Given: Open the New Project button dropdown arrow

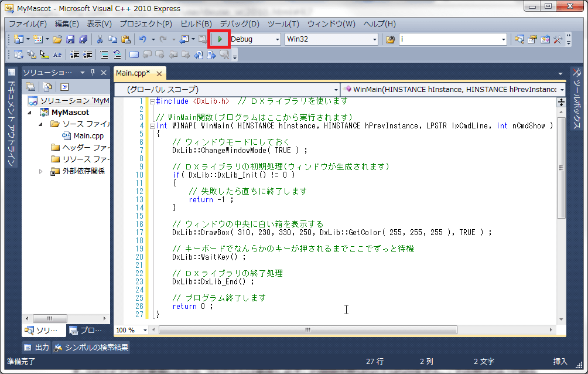Looking at the screenshot, I should coord(28,39).
